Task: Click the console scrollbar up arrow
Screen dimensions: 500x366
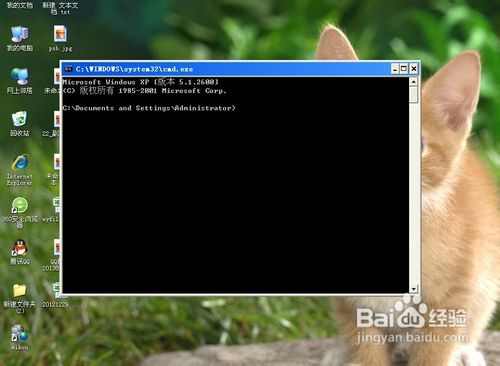Action: click(x=413, y=82)
